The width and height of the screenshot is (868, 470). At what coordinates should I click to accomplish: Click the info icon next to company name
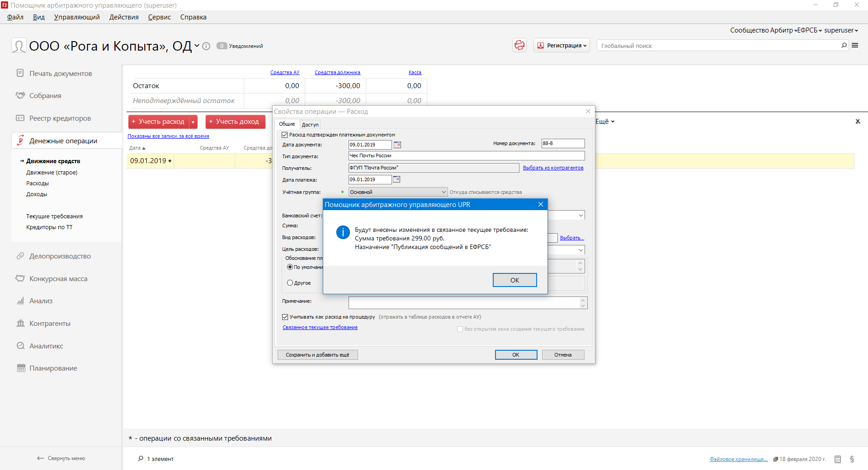click(x=206, y=46)
